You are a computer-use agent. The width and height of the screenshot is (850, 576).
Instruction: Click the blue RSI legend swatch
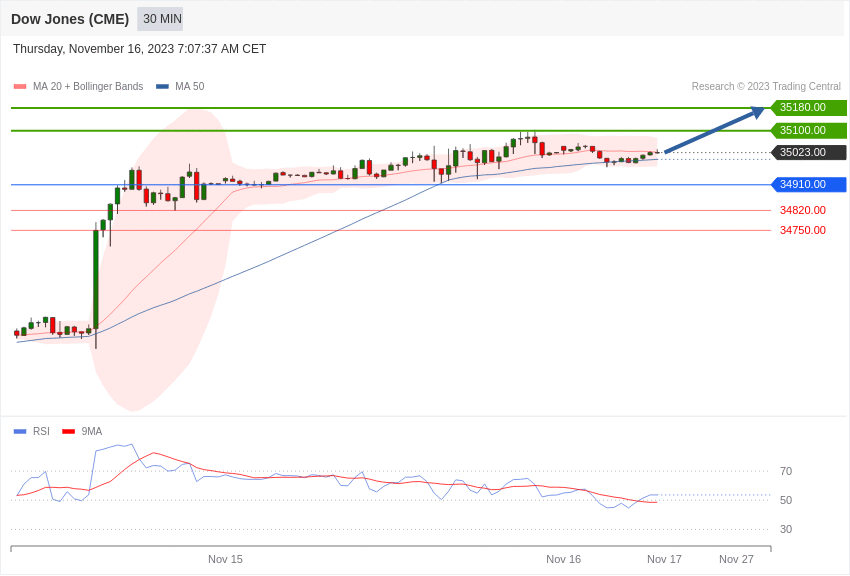(x=20, y=432)
